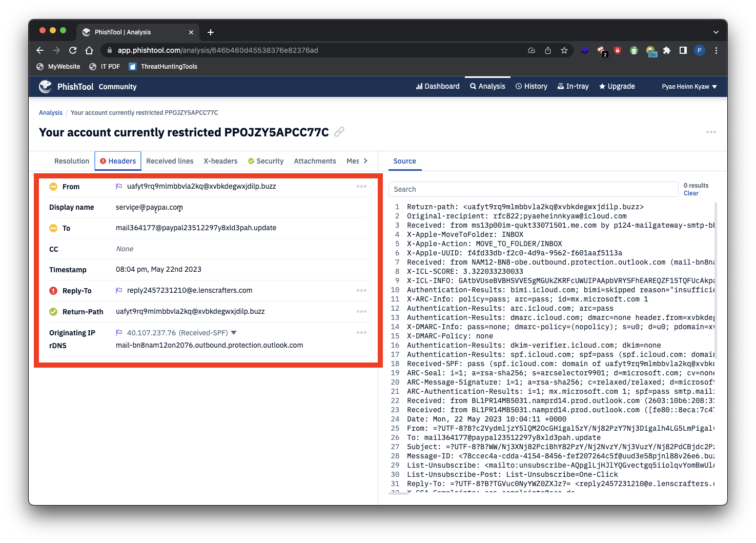Open the Dashboard menu item
The width and height of the screenshot is (756, 543).
(x=438, y=87)
